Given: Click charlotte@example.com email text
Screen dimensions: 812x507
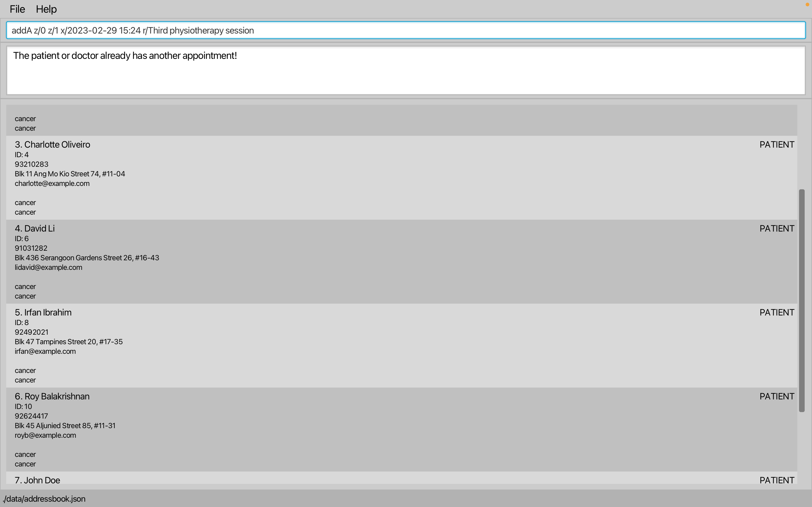Looking at the screenshot, I should (x=52, y=183).
